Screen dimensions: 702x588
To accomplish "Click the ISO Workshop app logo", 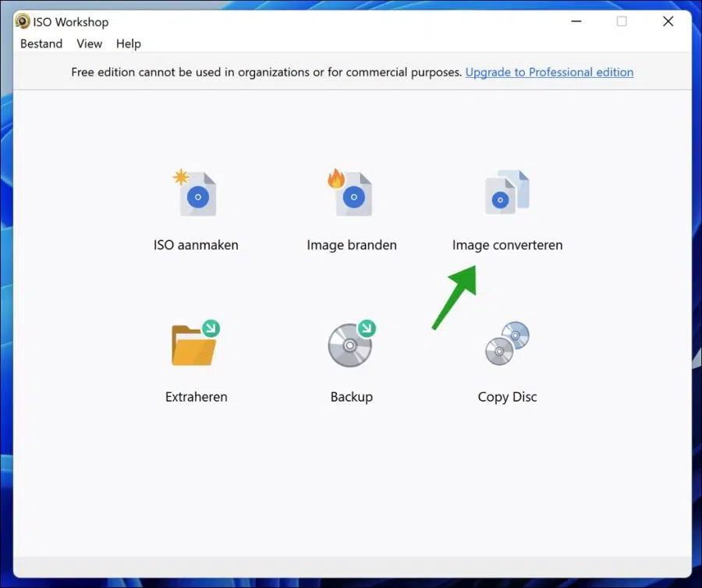I will 22,22.
